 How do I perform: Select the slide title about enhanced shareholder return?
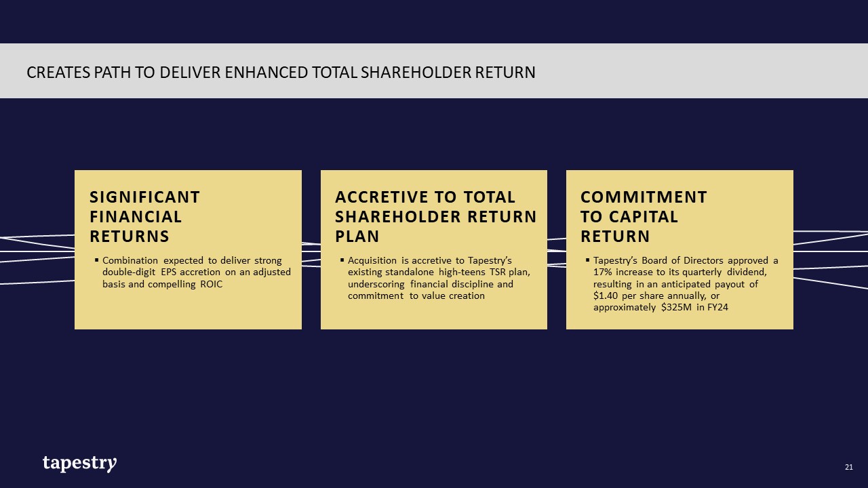[x=281, y=72]
